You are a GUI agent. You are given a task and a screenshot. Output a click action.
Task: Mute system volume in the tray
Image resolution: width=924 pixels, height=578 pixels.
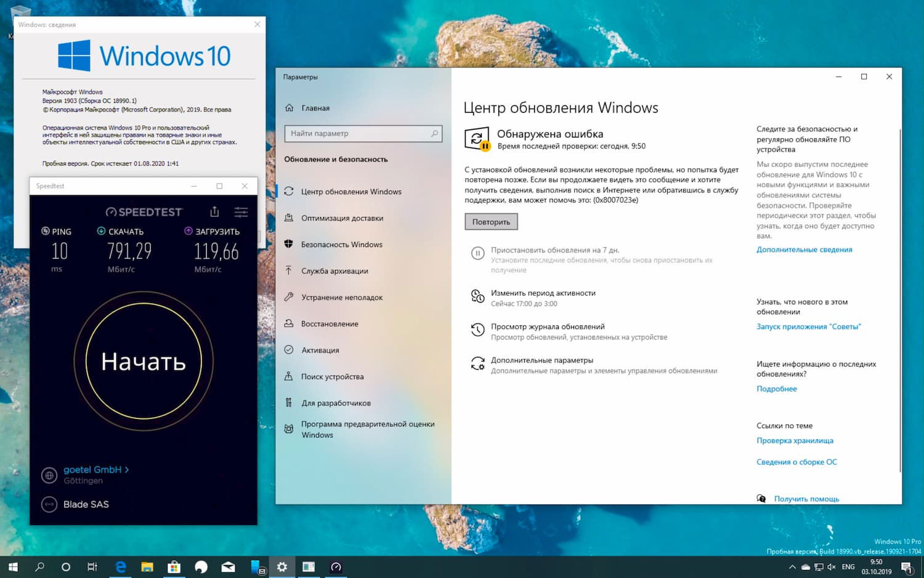832,566
